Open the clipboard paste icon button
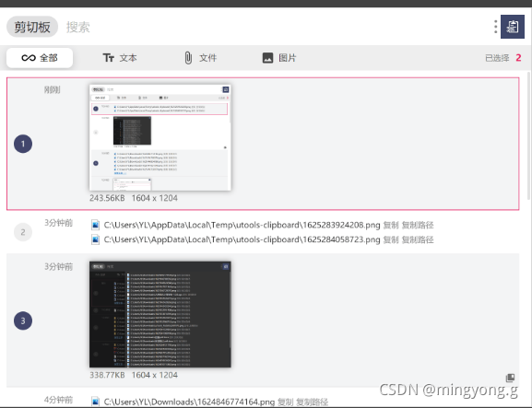 point(513,27)
